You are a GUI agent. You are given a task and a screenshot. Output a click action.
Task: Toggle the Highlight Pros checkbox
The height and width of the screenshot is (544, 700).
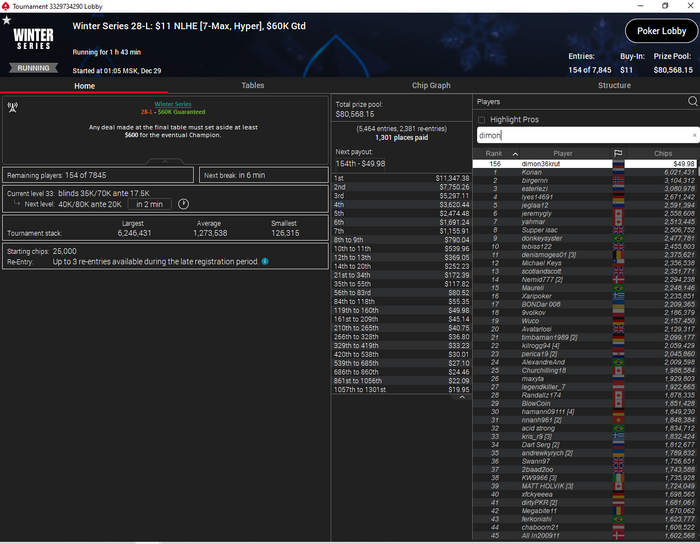(x=481, y=120)
